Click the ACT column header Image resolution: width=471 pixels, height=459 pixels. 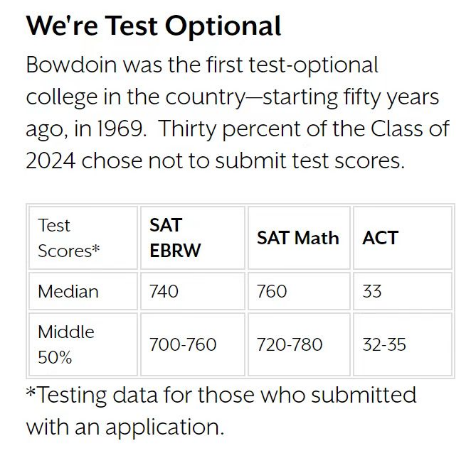pos(403,238)
